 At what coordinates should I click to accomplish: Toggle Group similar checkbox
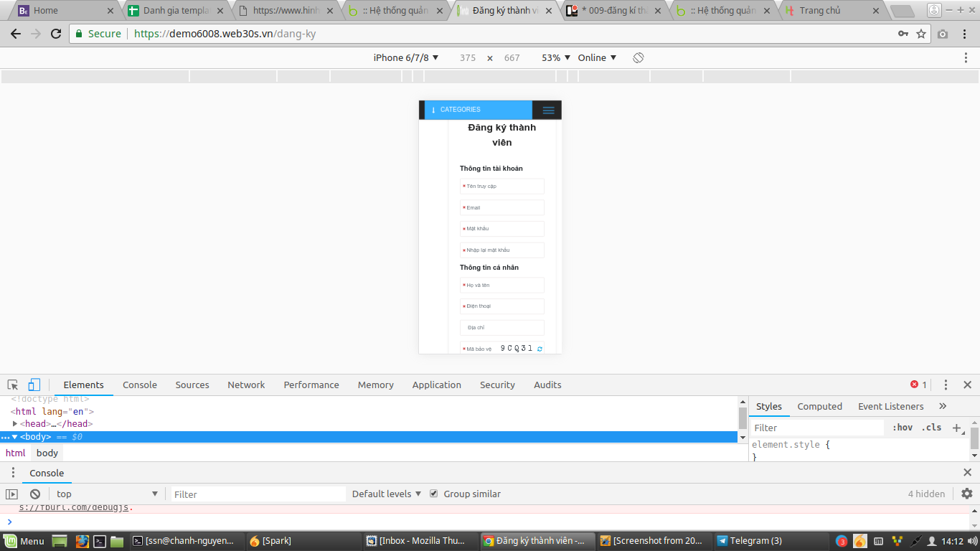(x=433, y=494)
